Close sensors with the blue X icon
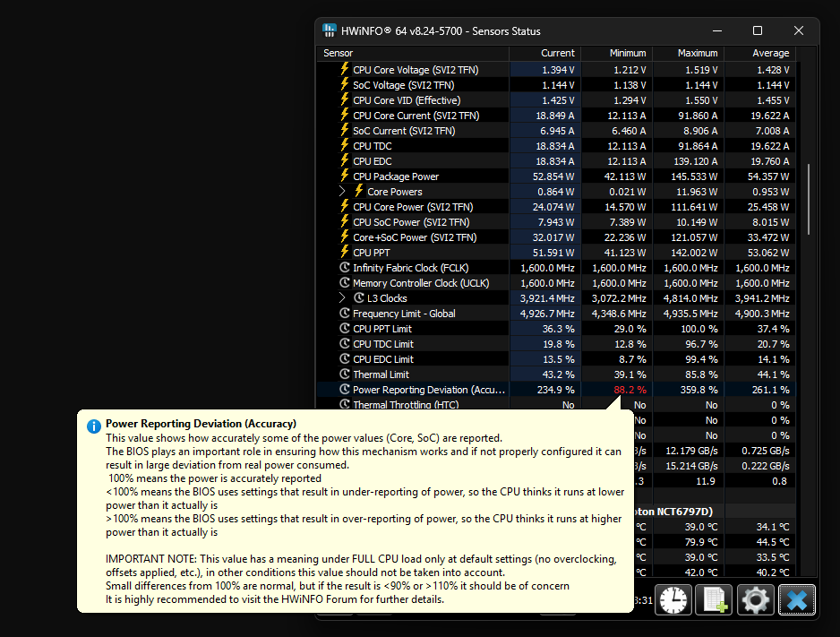The width and height of the screenshot is (840, 637). (x=797, y=600)
